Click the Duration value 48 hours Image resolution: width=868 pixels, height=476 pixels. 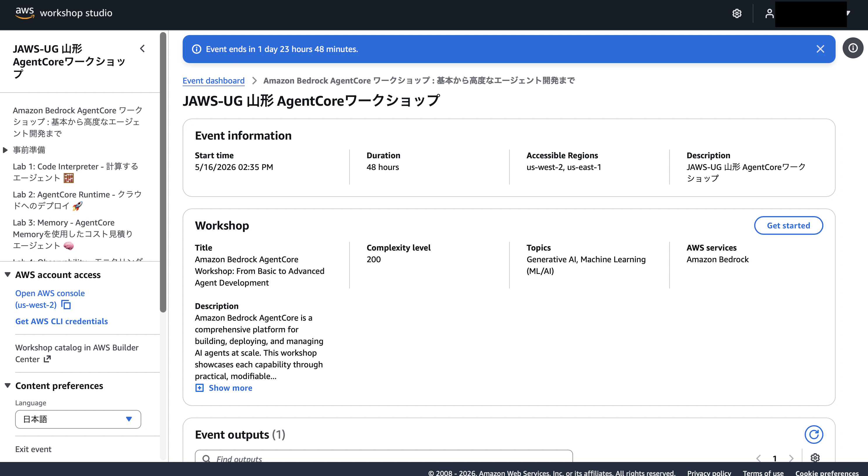[x=383, y=167]
